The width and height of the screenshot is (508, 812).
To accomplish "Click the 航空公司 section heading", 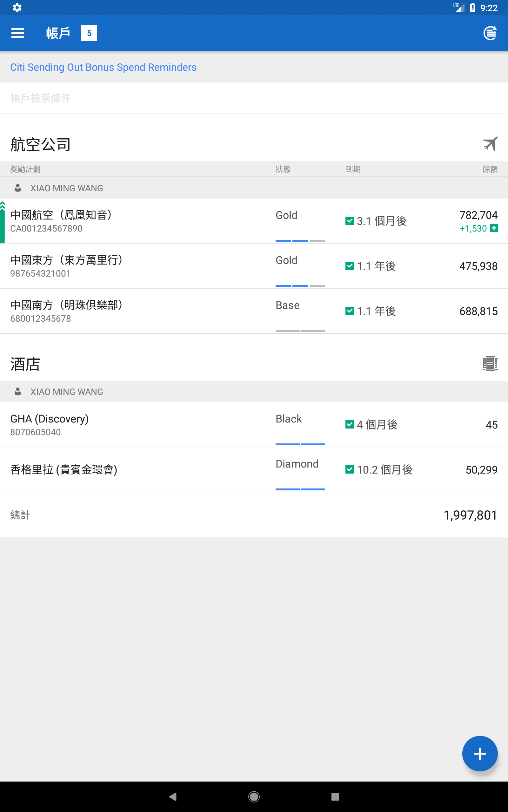I will pos(40,144).
